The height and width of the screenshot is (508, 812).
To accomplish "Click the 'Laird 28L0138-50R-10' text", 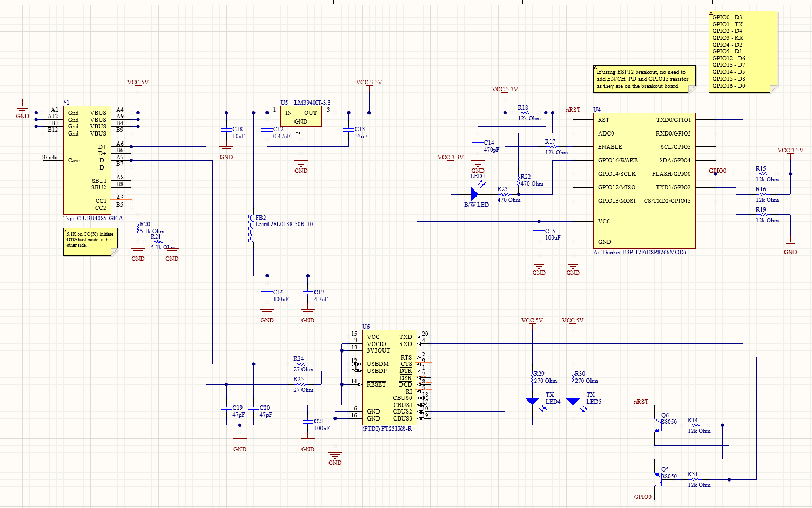I will (x=284, y=224).
